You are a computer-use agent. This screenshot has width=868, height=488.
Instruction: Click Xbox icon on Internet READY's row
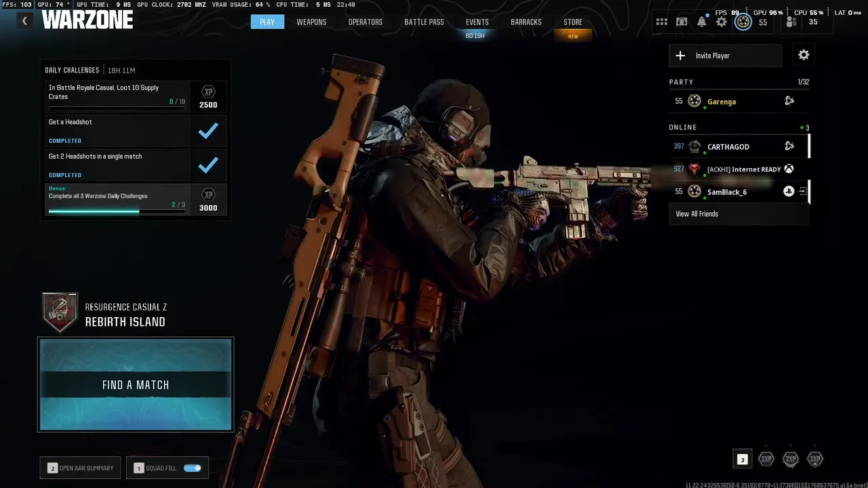point(789,169)
